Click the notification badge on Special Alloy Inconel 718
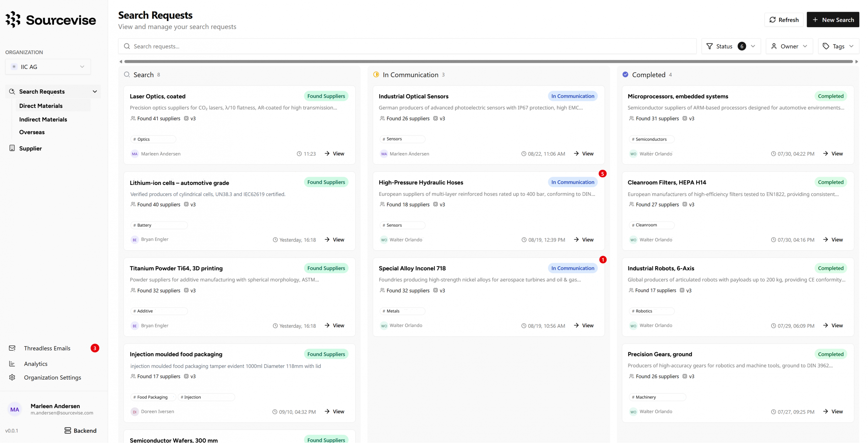This screenshot has height=443, width=868. [x=603, y=259]
